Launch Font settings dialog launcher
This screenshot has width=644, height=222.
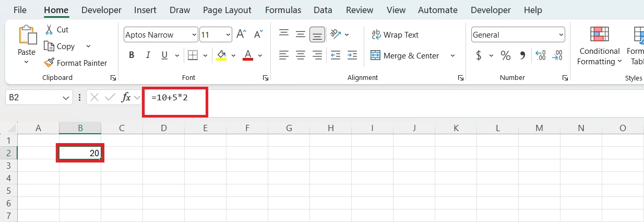(x=266, y=78)
